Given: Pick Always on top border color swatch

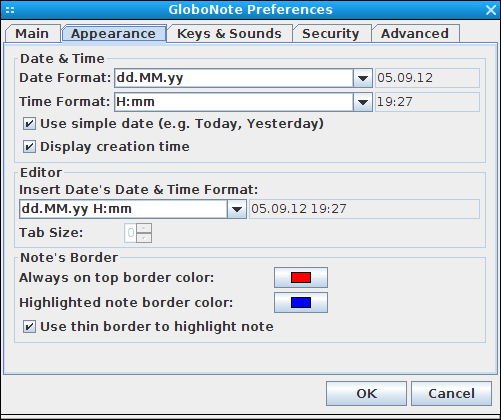Looking at the screenshot, I should click(x=301, y=277).
